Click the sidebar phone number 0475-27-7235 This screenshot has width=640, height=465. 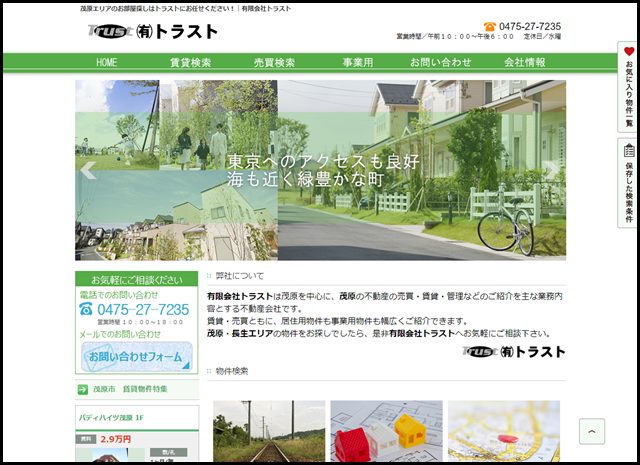[x=143, y=309]
